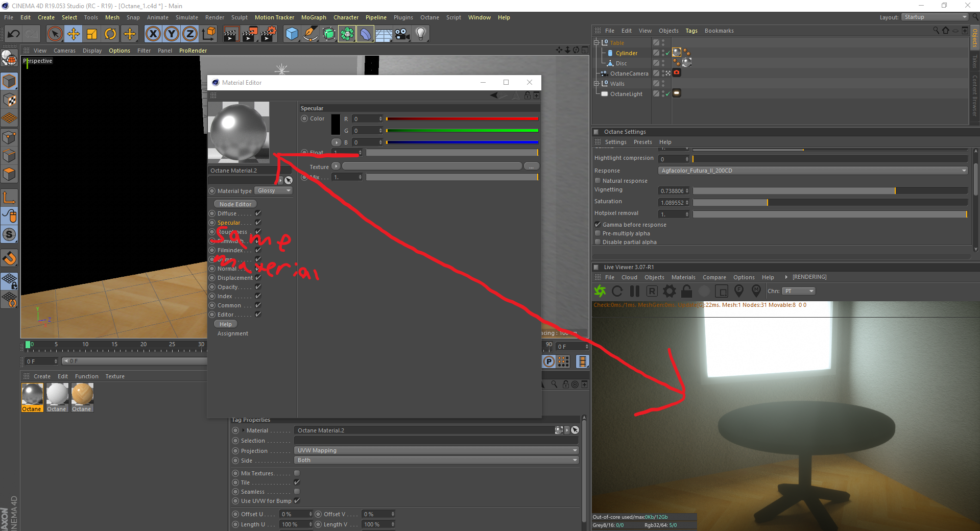Image resolution: width=980 pixels, height=531 pixels.
Task: Click the pick focus pin icon
Action: (x=739, y=291)
